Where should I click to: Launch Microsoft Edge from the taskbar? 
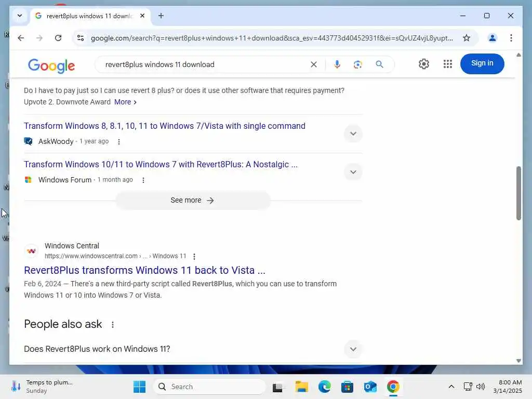point(324,387)
